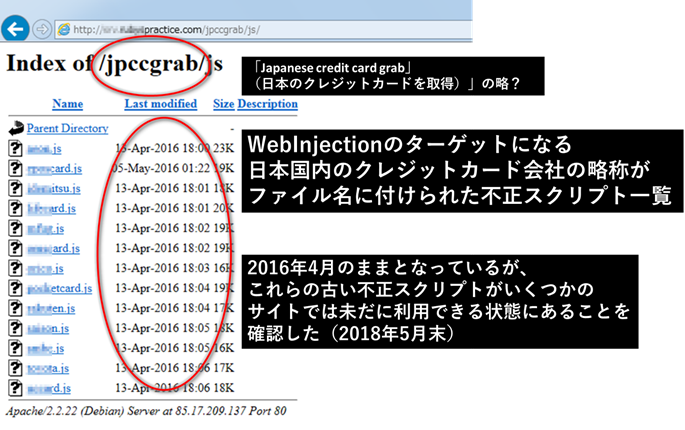This screenshot has width=685, height=430.
Task: Click the unknown-file icon next to toyota.js
Action: coord(15,368)
